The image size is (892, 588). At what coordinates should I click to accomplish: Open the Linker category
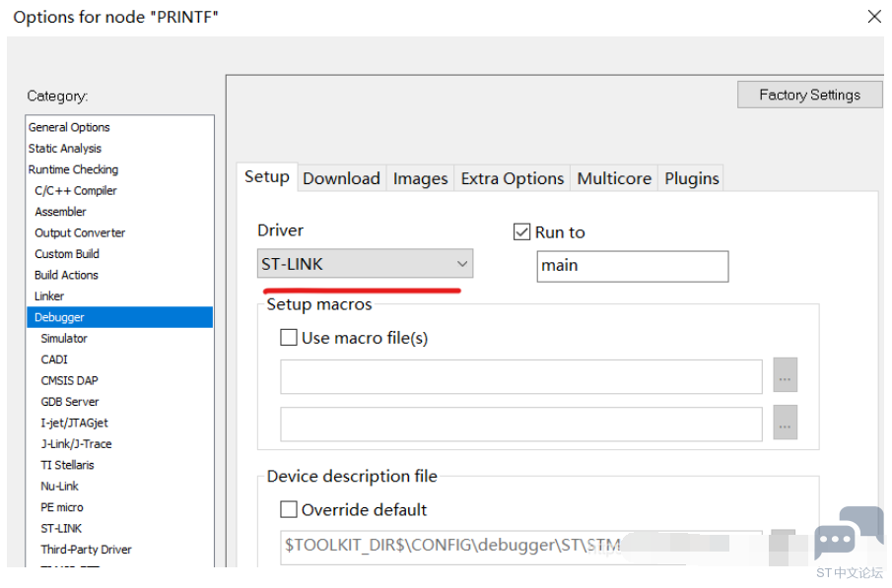coord(49,296)
